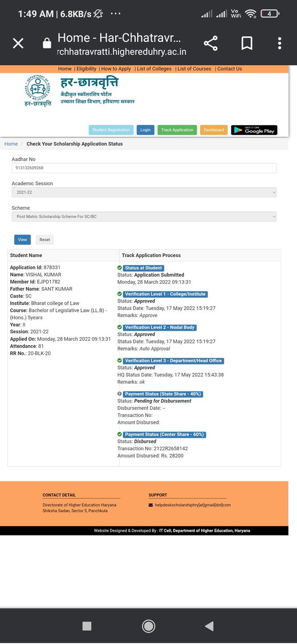The width and height of the screenshot is (297, 644).
Task: Tap the padlock site security icon
Action: [47, 43]
